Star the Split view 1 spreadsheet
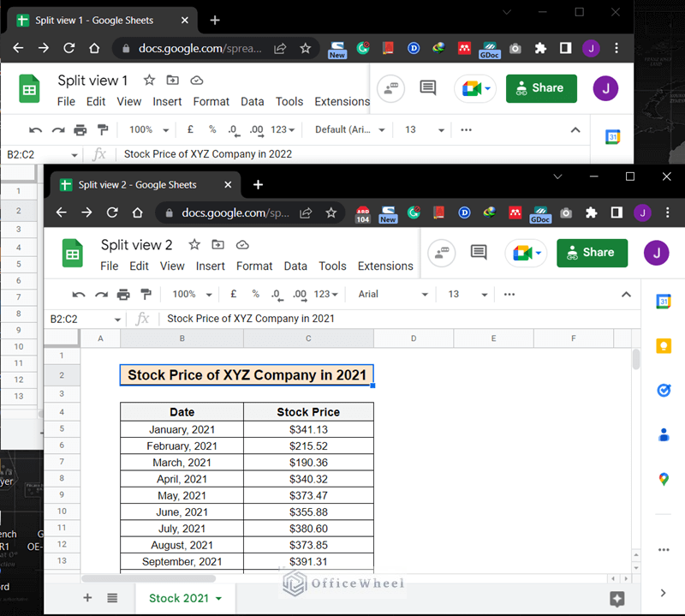 pyautogui.click(x=150, y=80)
